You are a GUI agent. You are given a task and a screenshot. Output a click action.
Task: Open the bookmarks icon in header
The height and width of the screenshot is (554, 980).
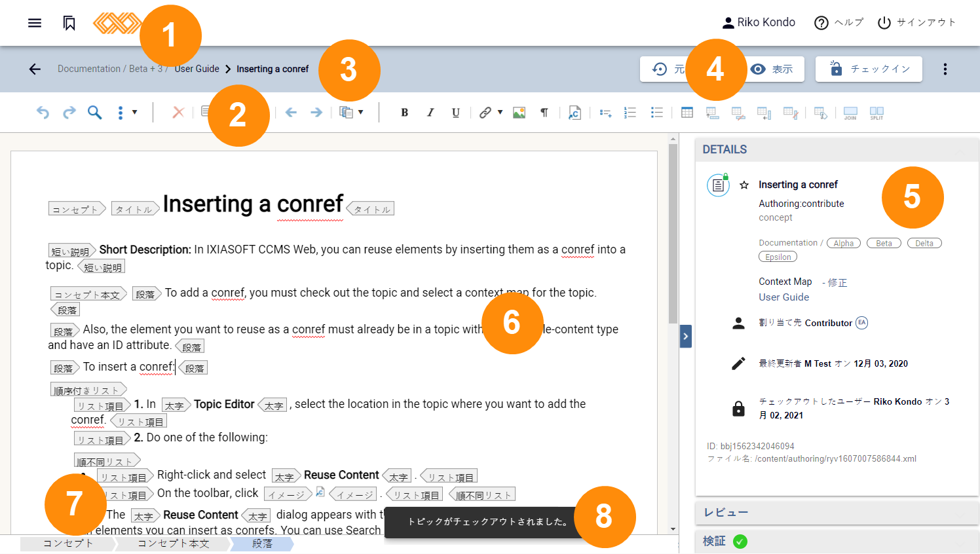69,23
